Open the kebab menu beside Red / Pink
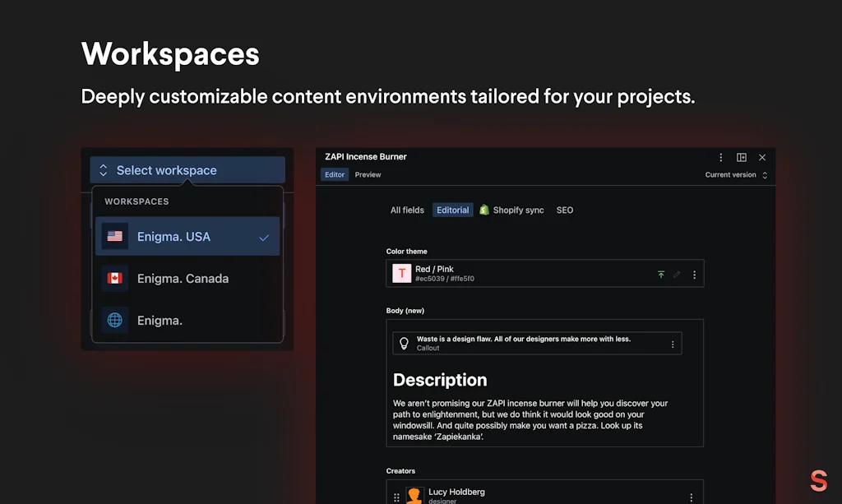Image resolution: width=842 pixels, height=504 pixels. click(x=695, y=274)
